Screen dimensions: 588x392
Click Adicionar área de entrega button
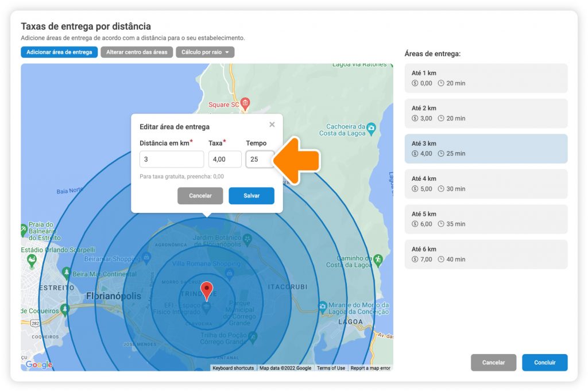point(59,52)
